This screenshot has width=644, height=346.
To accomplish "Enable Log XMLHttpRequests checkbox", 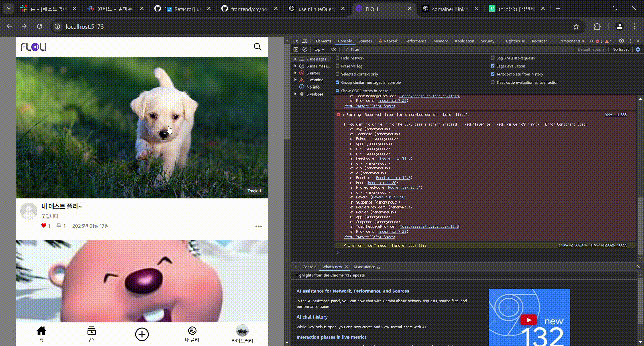I will [493, 58].
